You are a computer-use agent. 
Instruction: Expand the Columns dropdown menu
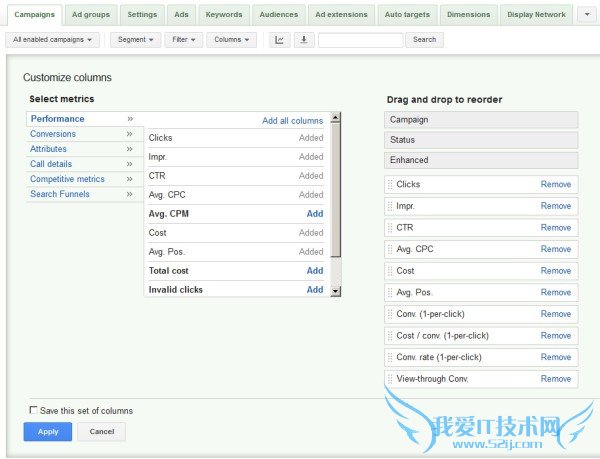pyautogui.click(x=231, y=40)
